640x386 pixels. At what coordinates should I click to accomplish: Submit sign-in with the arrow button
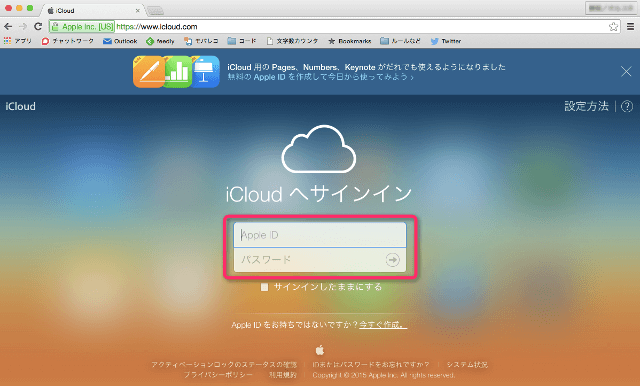point(393,260)
